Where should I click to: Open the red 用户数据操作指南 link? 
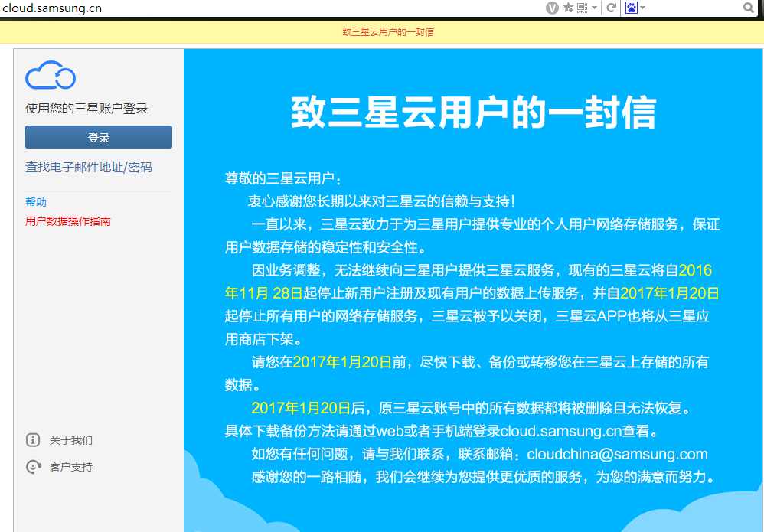68,221
